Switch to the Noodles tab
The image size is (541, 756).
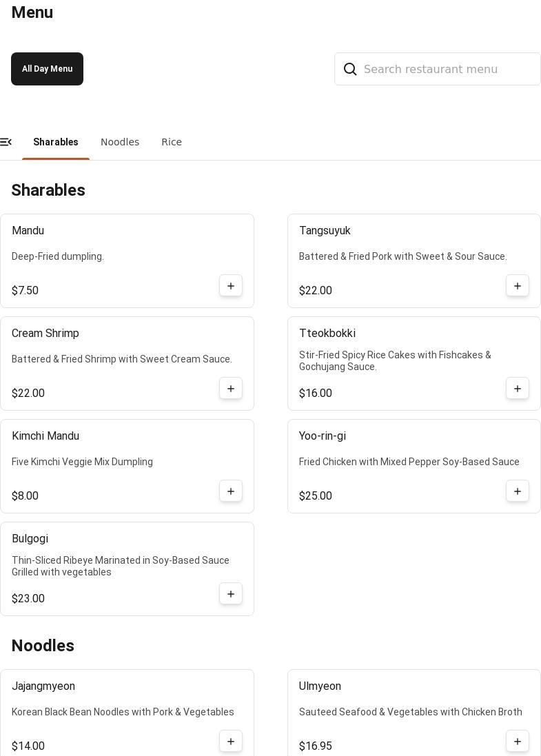point(120,142)
